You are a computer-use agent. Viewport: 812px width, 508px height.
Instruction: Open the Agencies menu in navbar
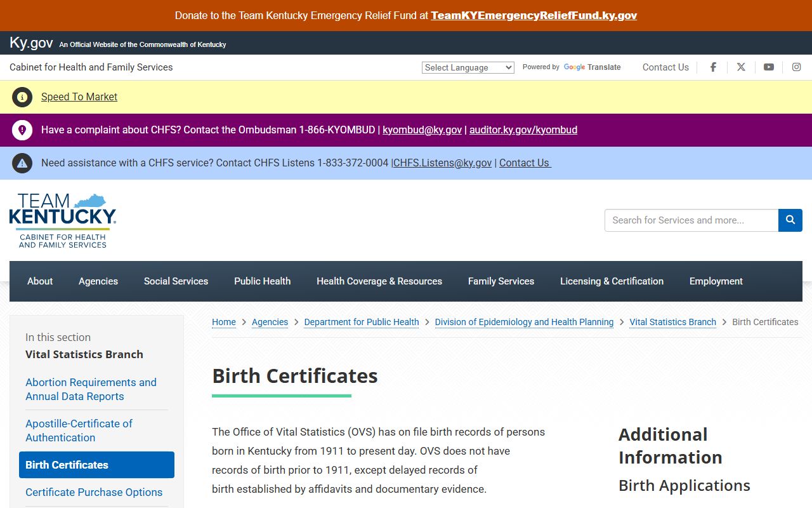[x=98, y=281]
